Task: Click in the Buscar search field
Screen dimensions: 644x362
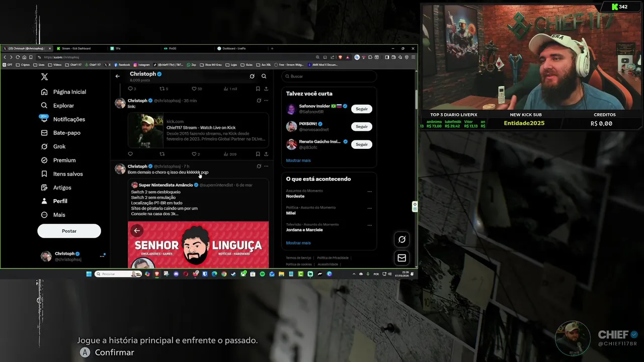Action: pos(329,76)
